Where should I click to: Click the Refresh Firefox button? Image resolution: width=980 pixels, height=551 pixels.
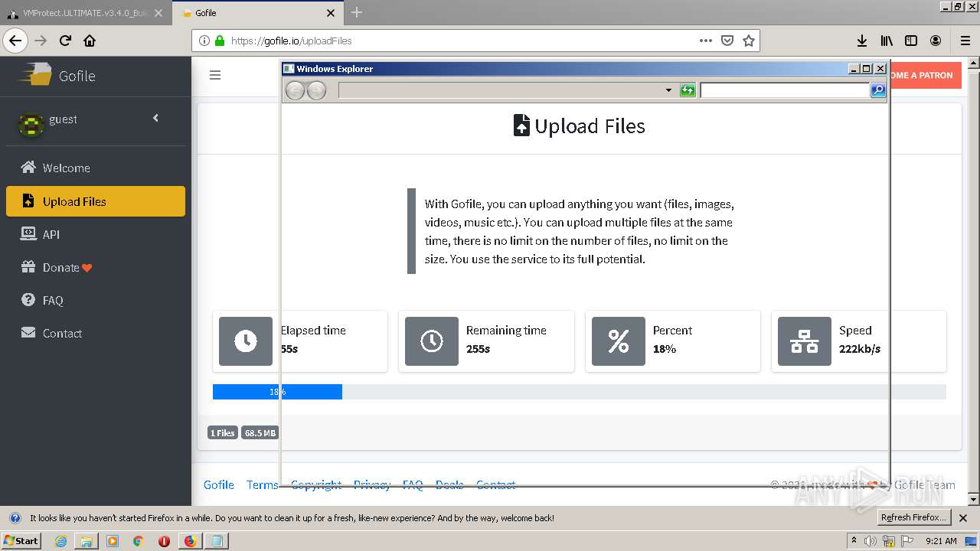coord(913,517)
